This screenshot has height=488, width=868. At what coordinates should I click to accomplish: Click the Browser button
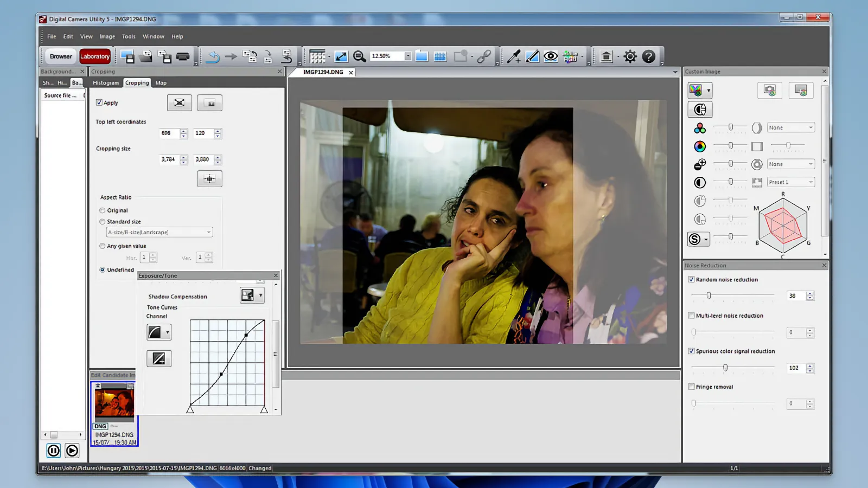(x=60, y=56)
